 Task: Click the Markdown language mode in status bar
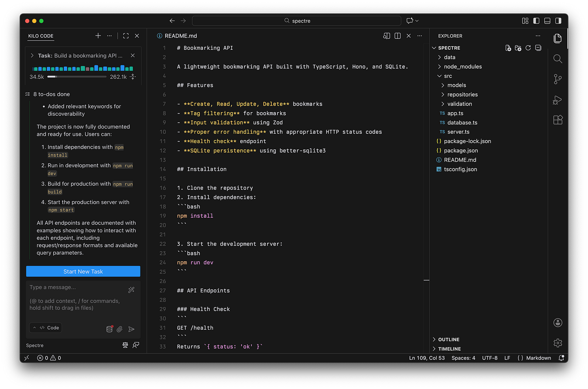click(538, 358)
